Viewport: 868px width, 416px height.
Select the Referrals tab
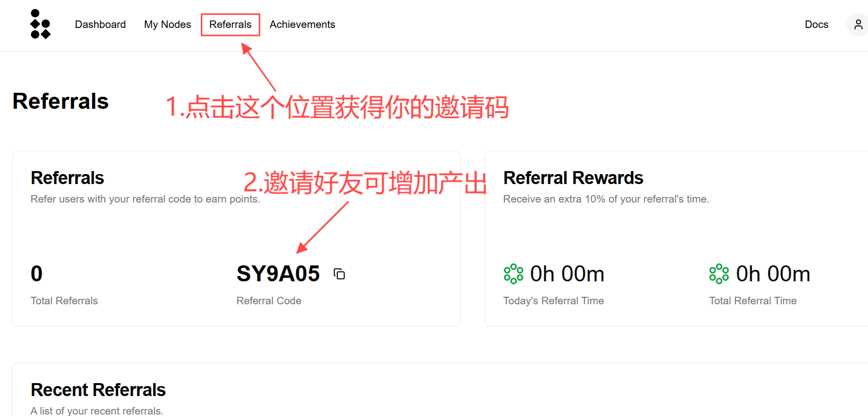point(230,24)
